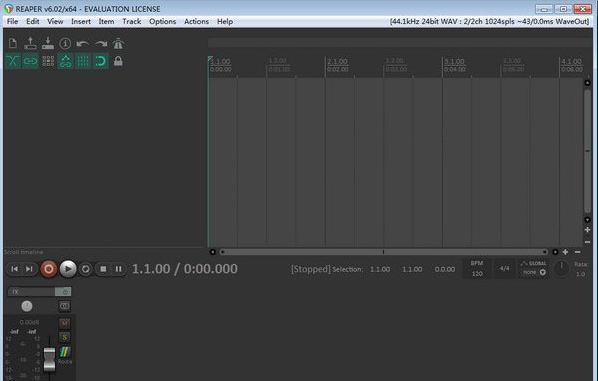Click the 3.1.00 ruler marker
The image size is (598, 381).
[x=454, y=61]
